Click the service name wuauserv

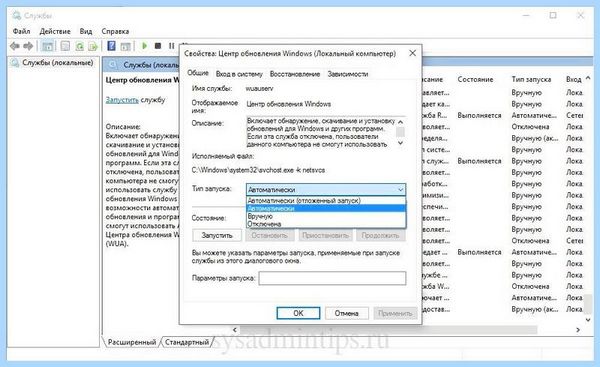click(x=259, y=88)
